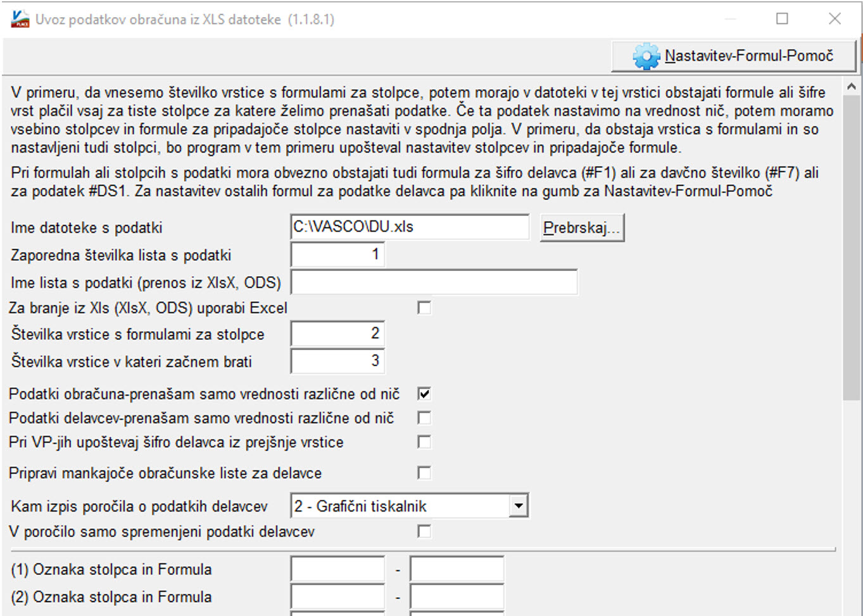Click the (1) Formula field after the dash
863x616 pixels.
(x=457, y=569)
